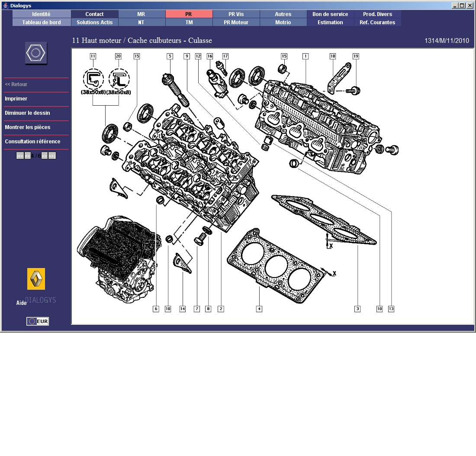Jump to the first drawing page
This screenshot has height=456, width=476.
point(20,156)
